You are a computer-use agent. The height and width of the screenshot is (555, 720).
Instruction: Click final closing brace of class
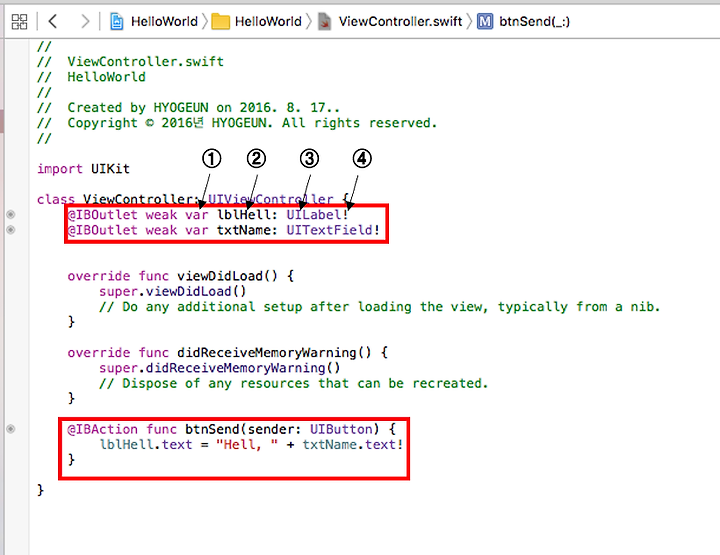click(40, 490)
